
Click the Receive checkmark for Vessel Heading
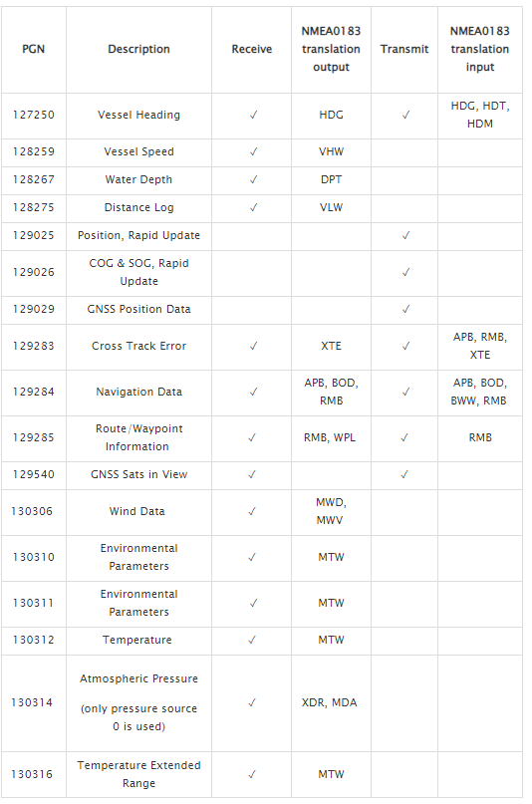tap(253, 116)
